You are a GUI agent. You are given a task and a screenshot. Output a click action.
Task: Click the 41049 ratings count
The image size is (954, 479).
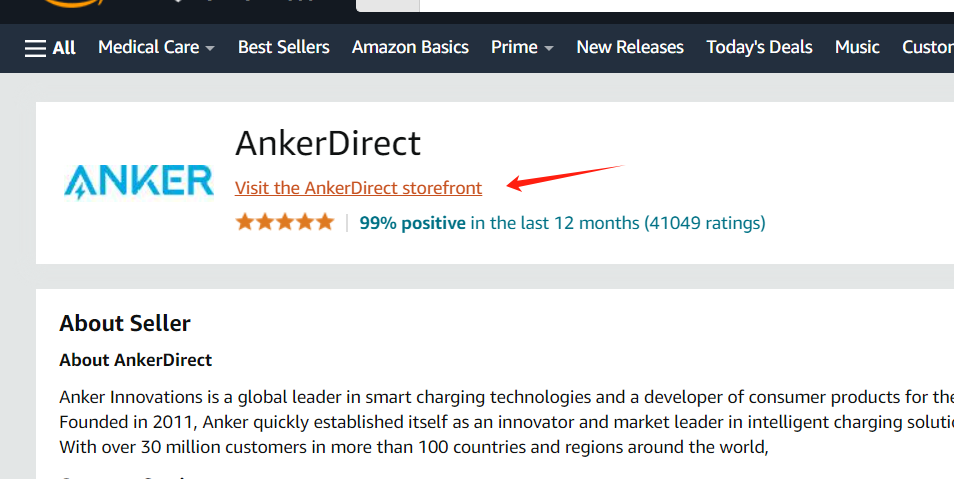point(704,223)
